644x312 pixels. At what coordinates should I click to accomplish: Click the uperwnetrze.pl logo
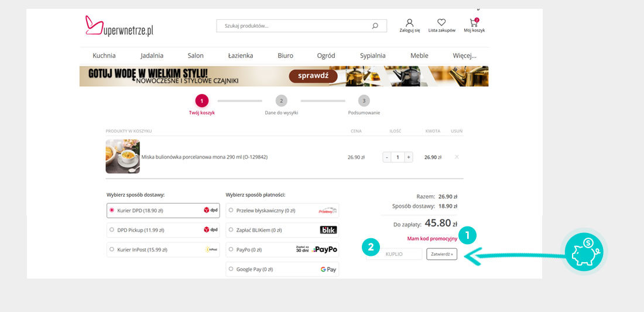pos(119,26)
